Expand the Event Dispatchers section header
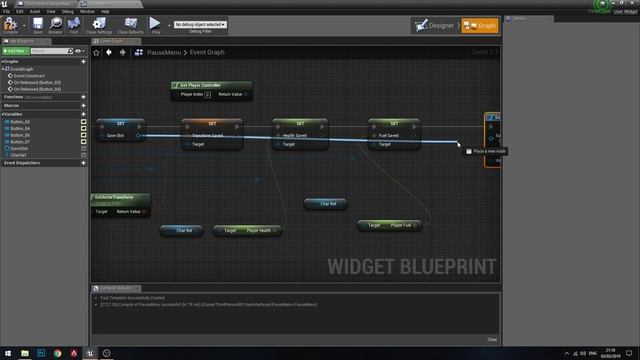This screenshot has height=360, width=640. 22,163
